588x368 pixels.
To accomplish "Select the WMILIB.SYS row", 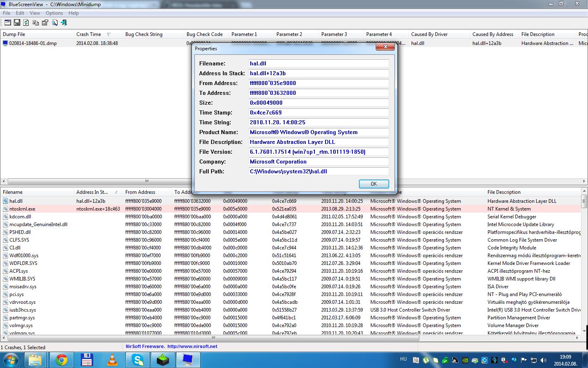I will pyautogui.click(x=290, y=278).
